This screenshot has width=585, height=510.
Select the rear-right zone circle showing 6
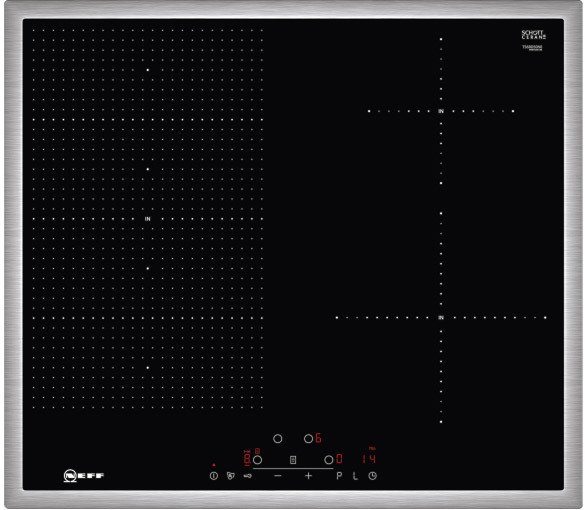coord(308,439)
